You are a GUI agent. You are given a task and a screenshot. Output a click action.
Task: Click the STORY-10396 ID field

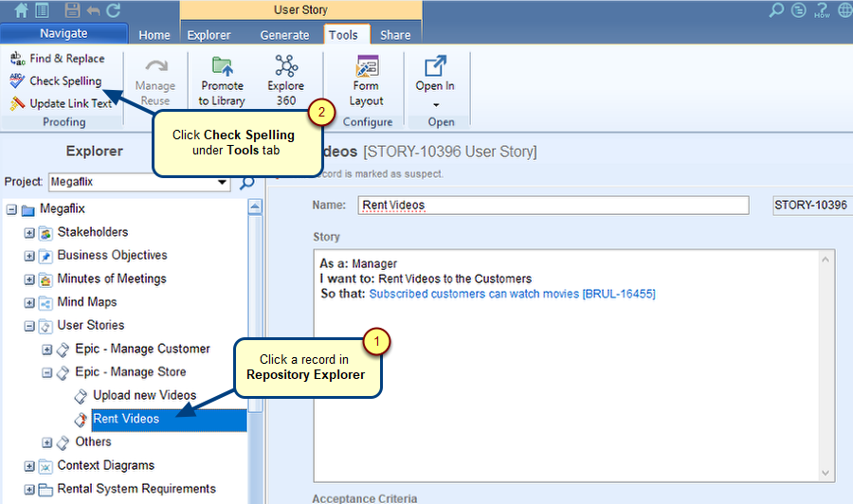click(x=813, y=205)
